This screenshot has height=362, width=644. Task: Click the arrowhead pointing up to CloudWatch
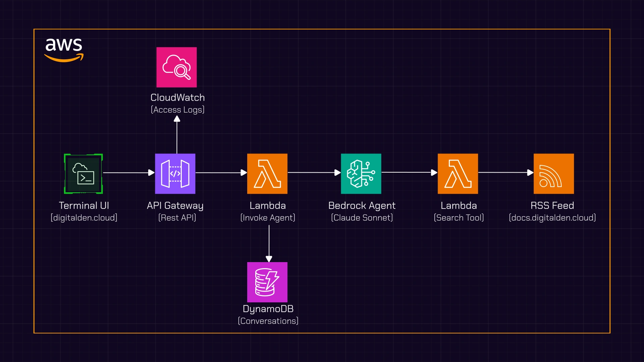(x=177, y=119)
